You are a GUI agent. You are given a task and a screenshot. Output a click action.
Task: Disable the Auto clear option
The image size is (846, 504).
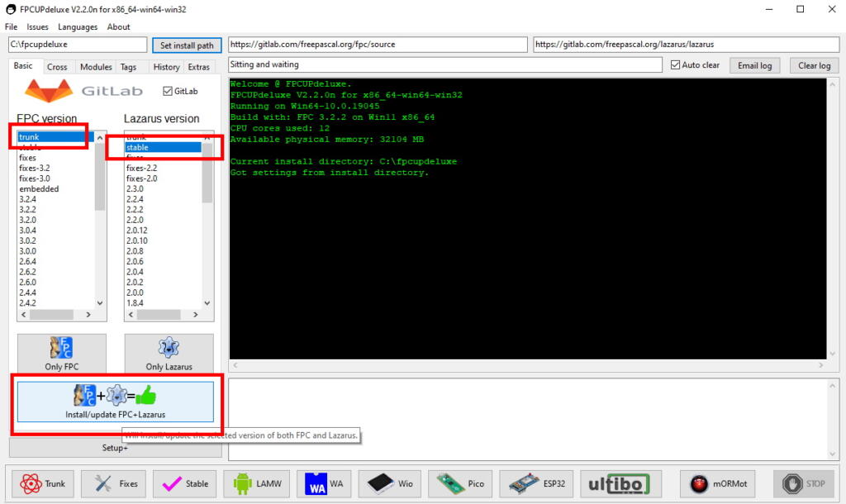tap(676, 64)
